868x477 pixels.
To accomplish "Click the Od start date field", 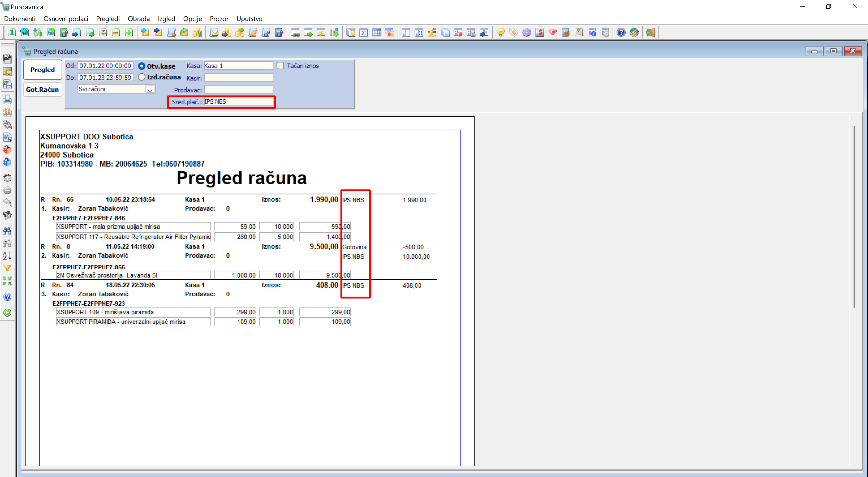I will coord(105,66).
